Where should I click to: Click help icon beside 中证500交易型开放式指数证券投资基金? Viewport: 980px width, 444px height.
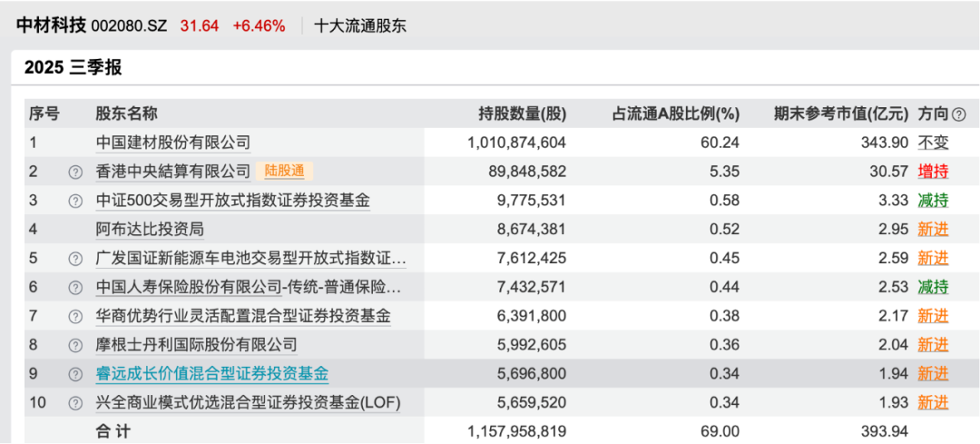[75, 201]
